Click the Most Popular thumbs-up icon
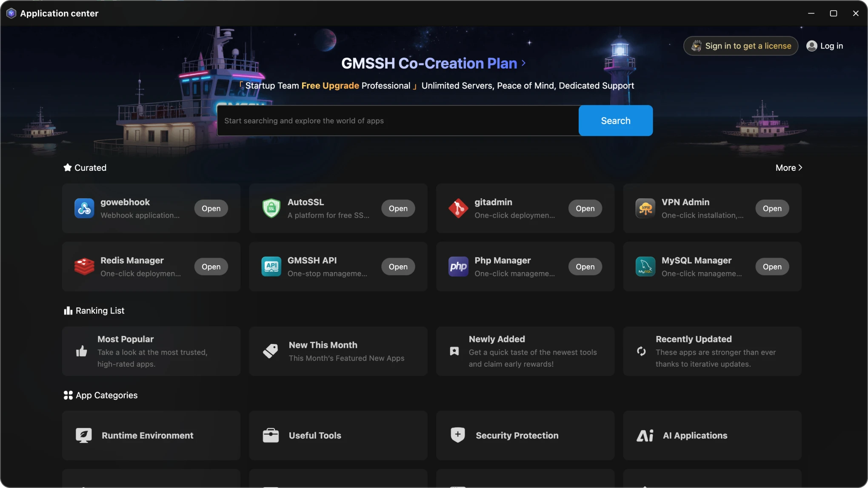 [81, 351]
